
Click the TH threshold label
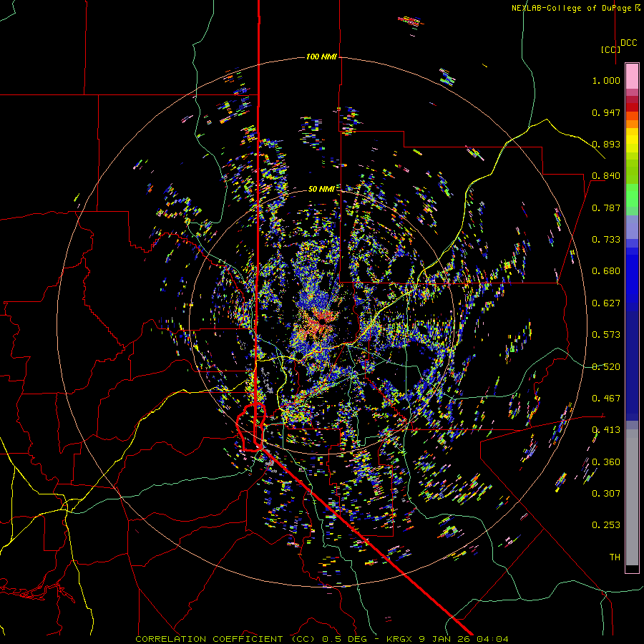point(615,557)
